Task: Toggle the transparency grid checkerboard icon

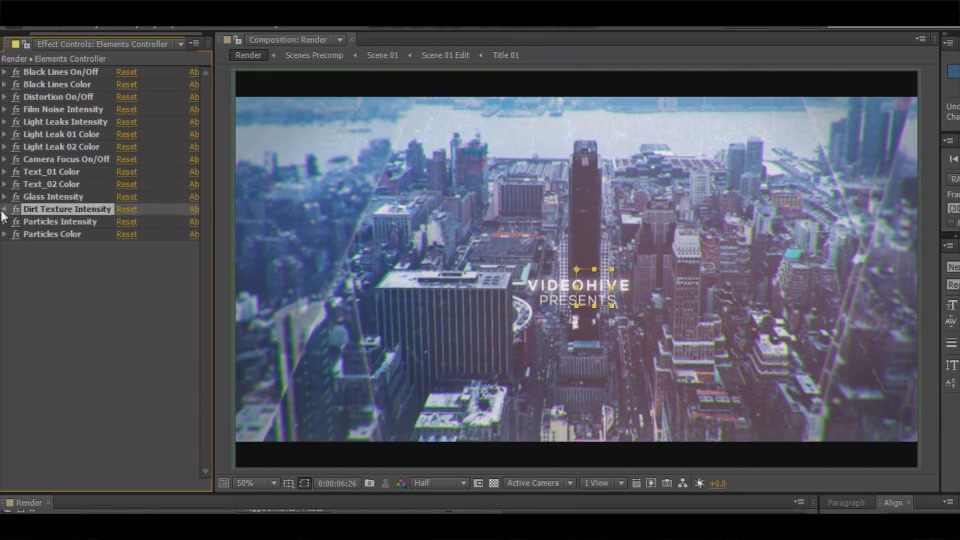Action: pyautogui.click(x=493, y=483)
